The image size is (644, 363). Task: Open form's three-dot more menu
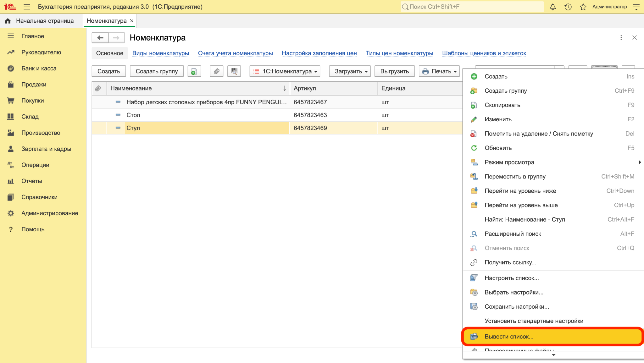[x=621, y=38]
